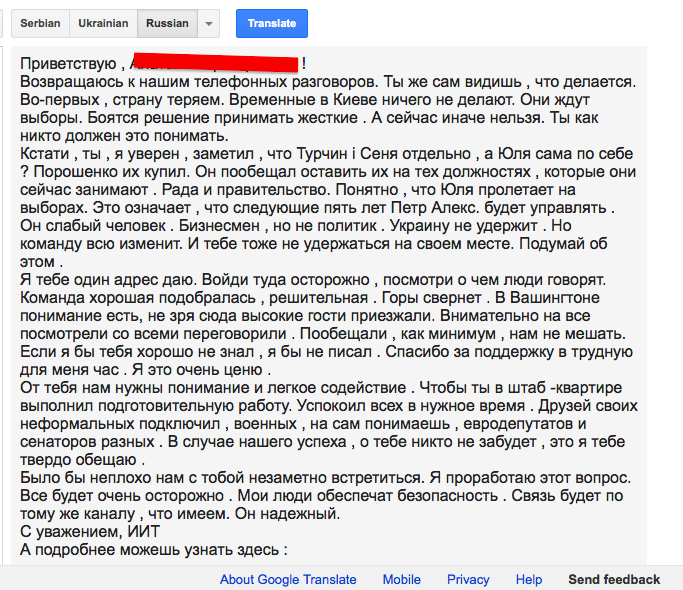Choose the Russian language button
The height and width of the screenshot is (590, 683).
[x=166, y=23]
